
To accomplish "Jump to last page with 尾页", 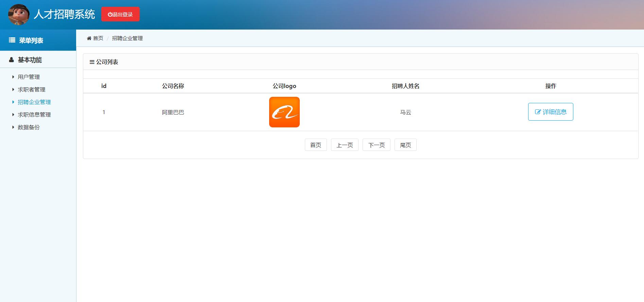I will click(x=405, y=145).
